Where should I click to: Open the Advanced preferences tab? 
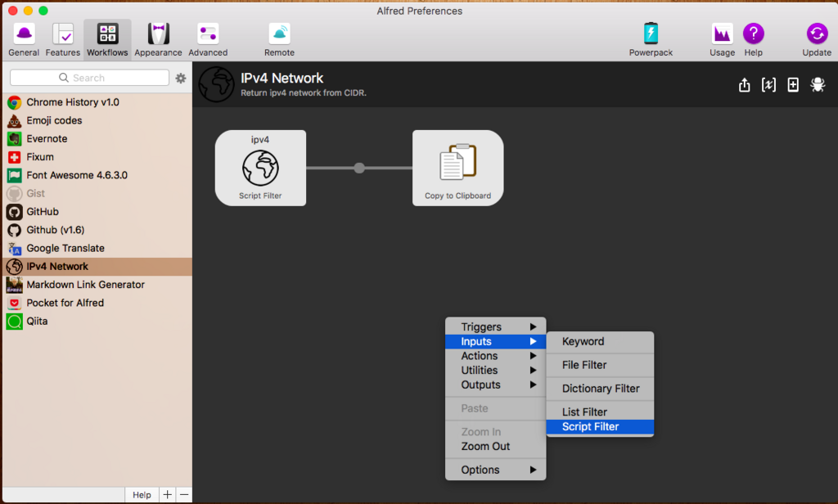208,39
